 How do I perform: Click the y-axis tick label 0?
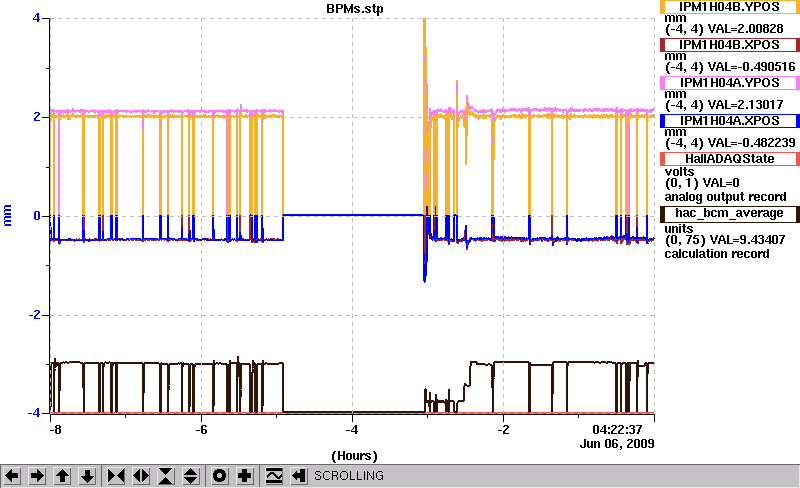tap(37, 216)
